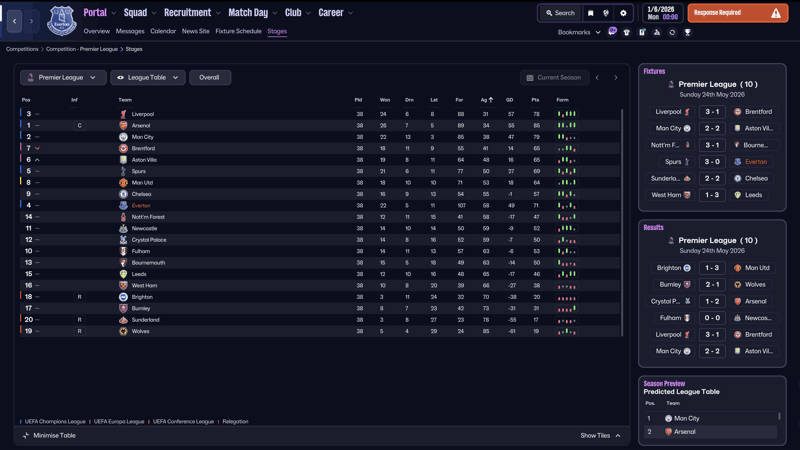Click the Response Required button

738,13
